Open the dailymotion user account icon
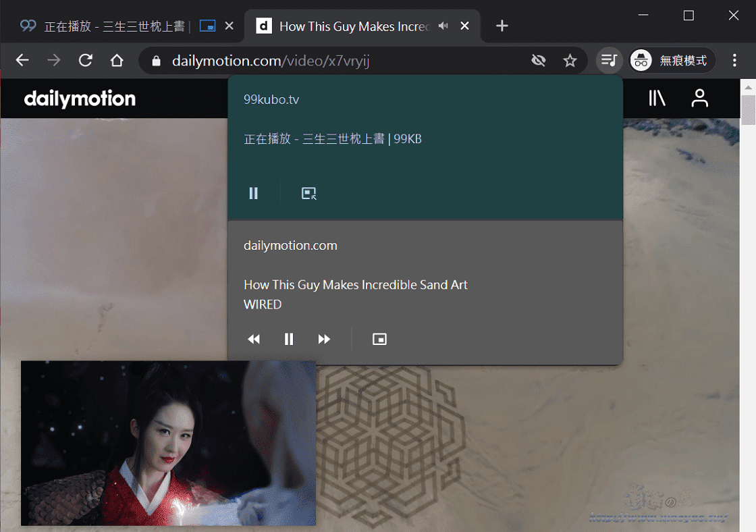Image resolution: width=756 pixels, height=532 pixels. (699, 98)
